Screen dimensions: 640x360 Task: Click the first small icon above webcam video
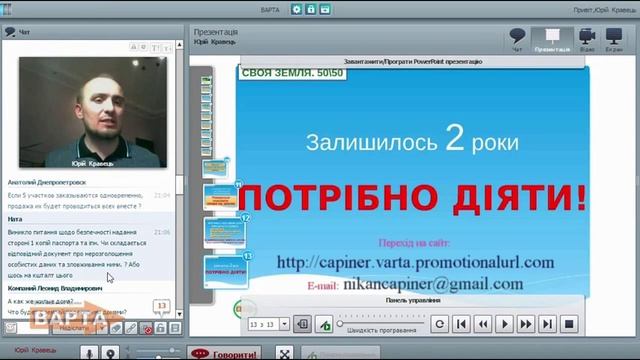133,47
